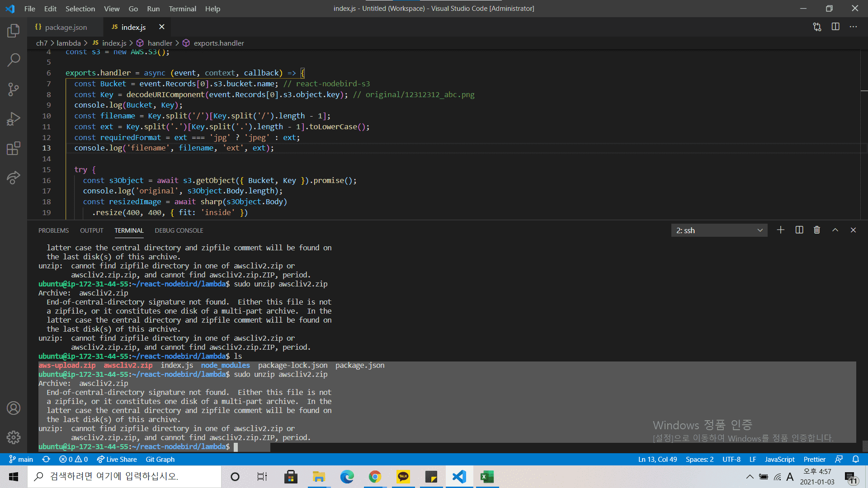Open the Source Control view
This screenshot has height=488, width=868.
pos(14,89)
